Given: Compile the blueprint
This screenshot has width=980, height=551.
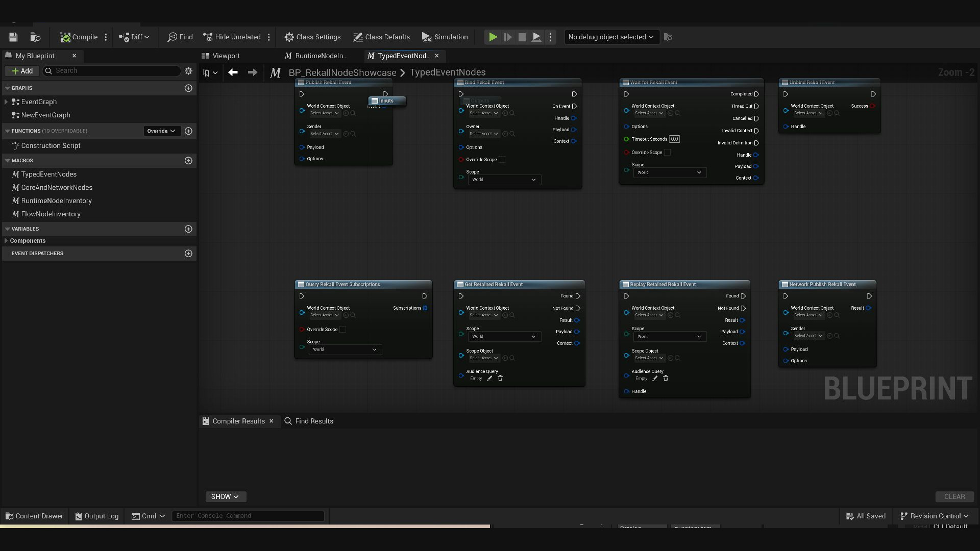Looking at the screenshot, I should pyautogui.click(x=79, y=37).
